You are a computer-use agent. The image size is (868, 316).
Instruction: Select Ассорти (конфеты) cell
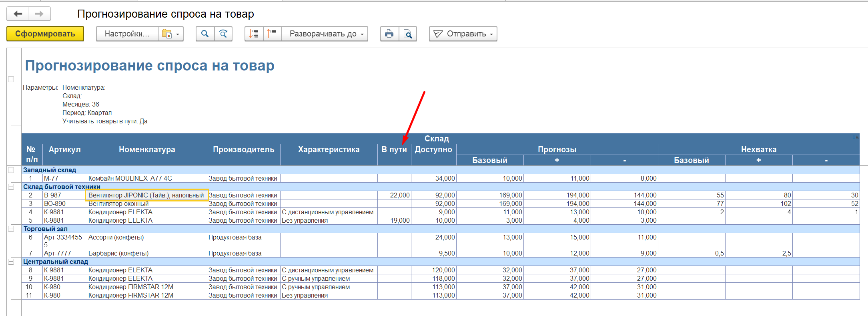coord(147,241)
